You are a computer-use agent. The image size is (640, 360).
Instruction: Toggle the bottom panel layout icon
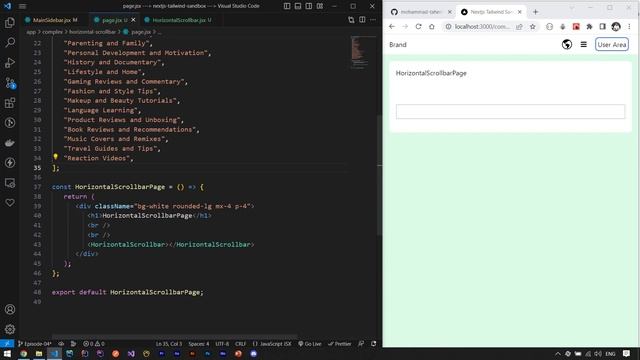[298, 6]
